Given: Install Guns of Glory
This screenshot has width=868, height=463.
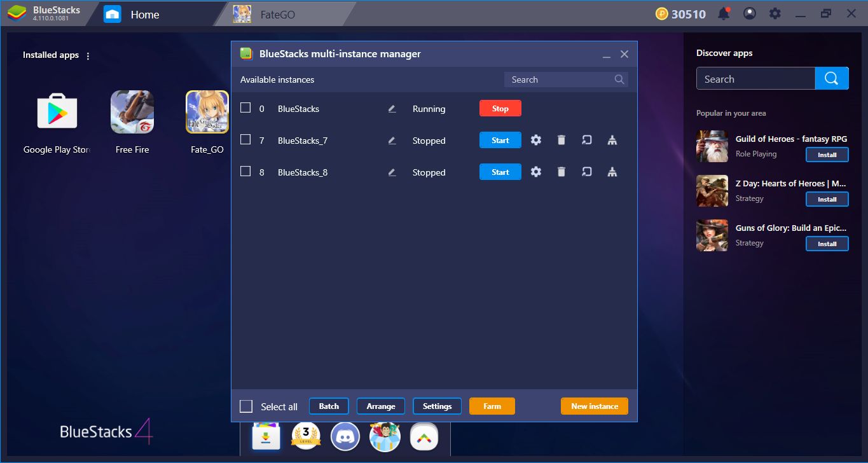Looking at the screenshot, I should tap(827, 244).
